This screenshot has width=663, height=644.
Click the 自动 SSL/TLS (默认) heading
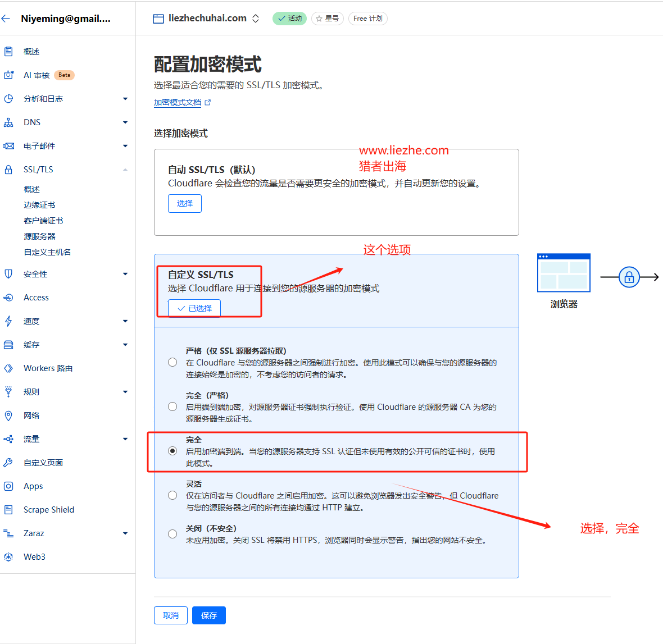point(212,170)
